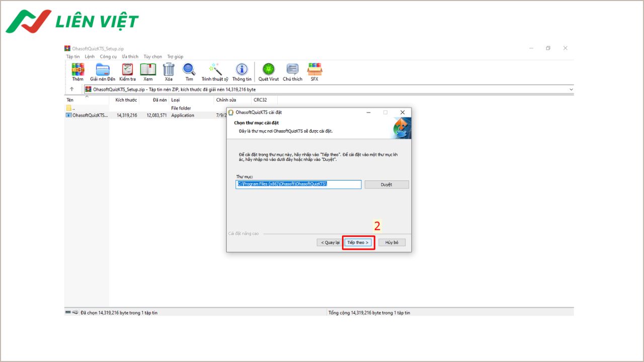This screenshot has height=362, width=644.
Task: Click the Xóa delete trash icon
Action: click(x=169, y=69)
